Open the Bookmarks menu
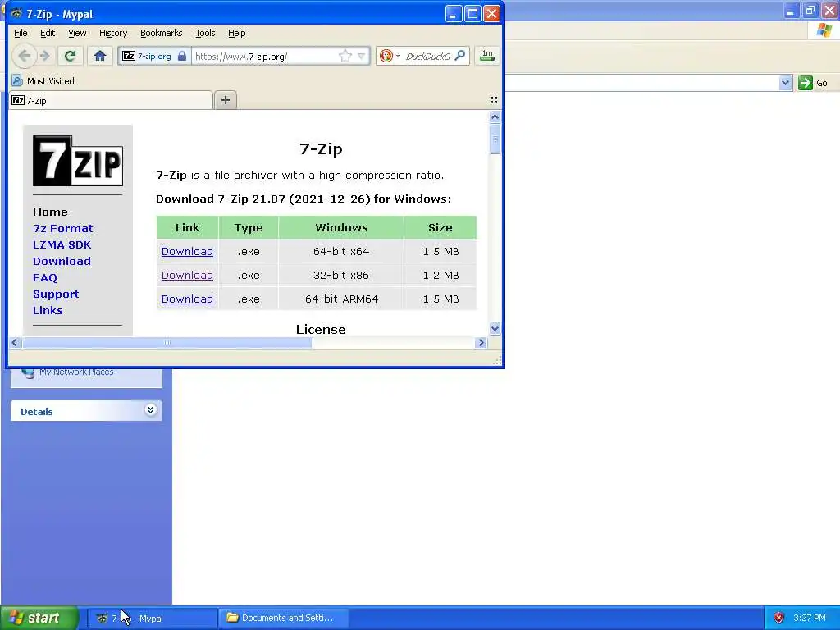Image resolution: width=840 pixels, height=630 pixels. coord(162,33)
